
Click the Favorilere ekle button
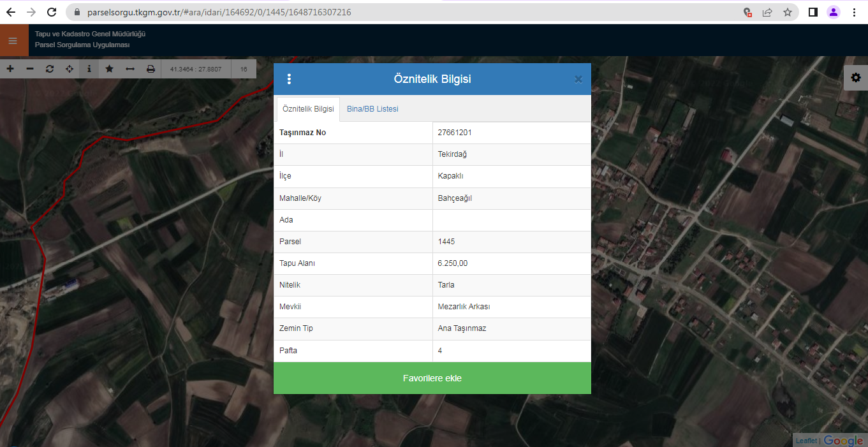432,378
